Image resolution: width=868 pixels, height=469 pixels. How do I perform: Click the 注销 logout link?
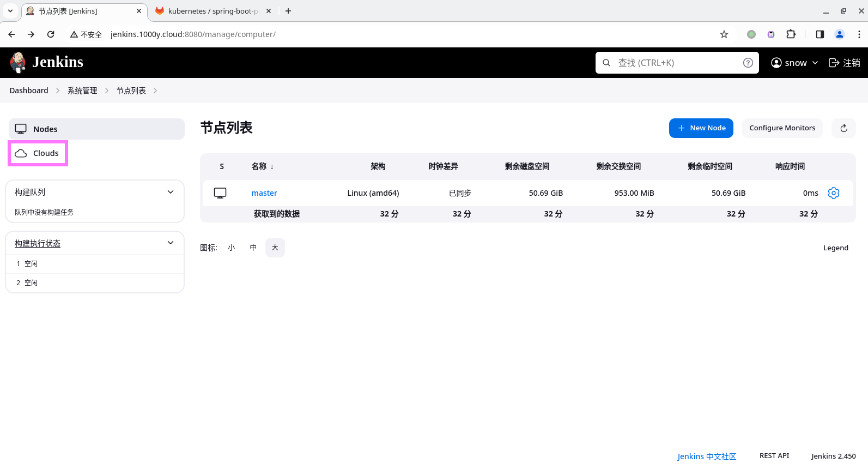(845, 63)
